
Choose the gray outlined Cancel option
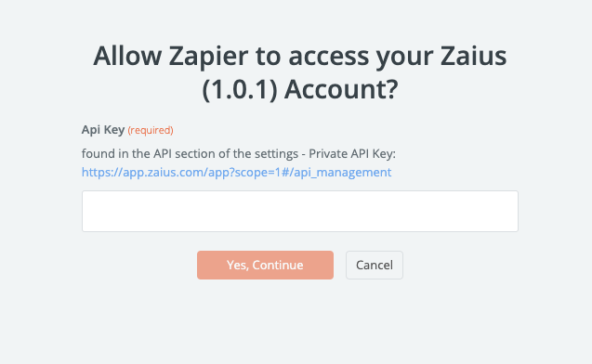(375, 265)
